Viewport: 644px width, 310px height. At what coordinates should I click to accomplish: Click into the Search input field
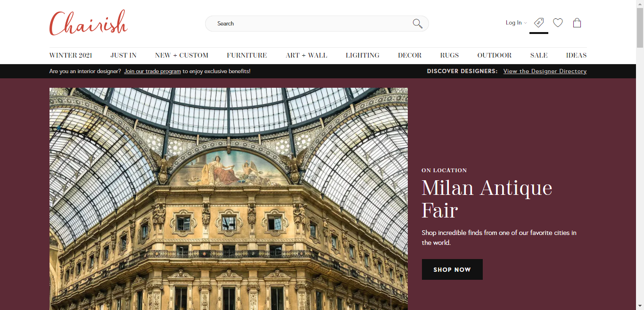tap(311, 24)
